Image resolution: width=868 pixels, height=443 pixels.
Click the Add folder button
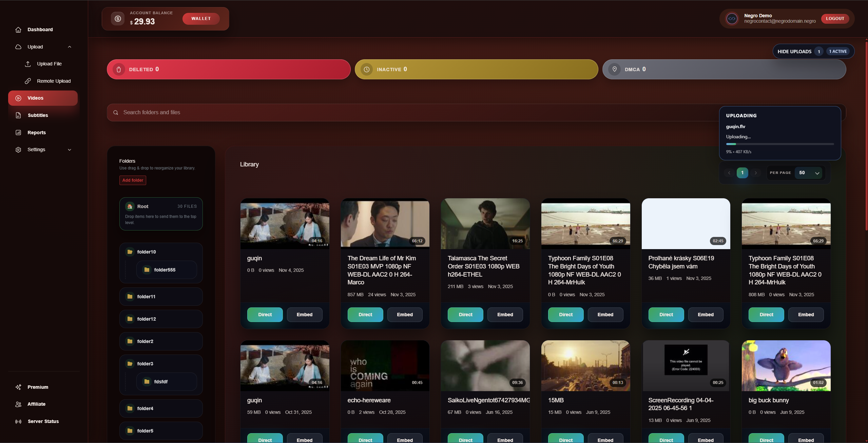[x=133, y=180]
